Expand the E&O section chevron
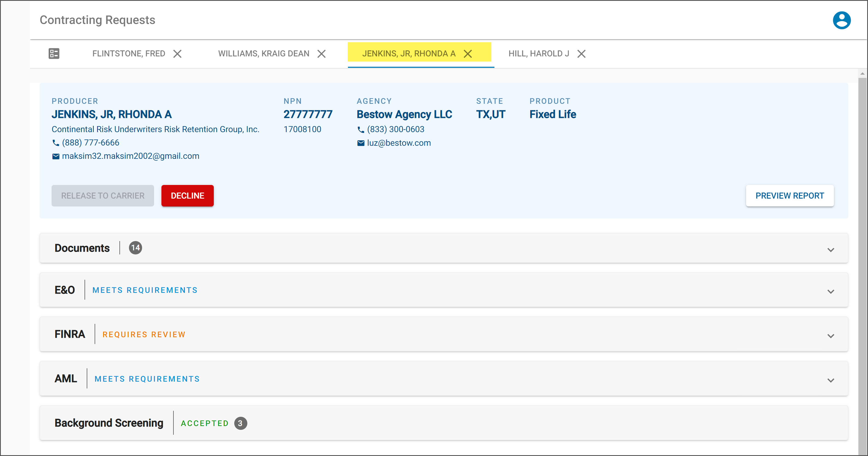The height and width of the screenshot is (456, 868). [831, 291]
